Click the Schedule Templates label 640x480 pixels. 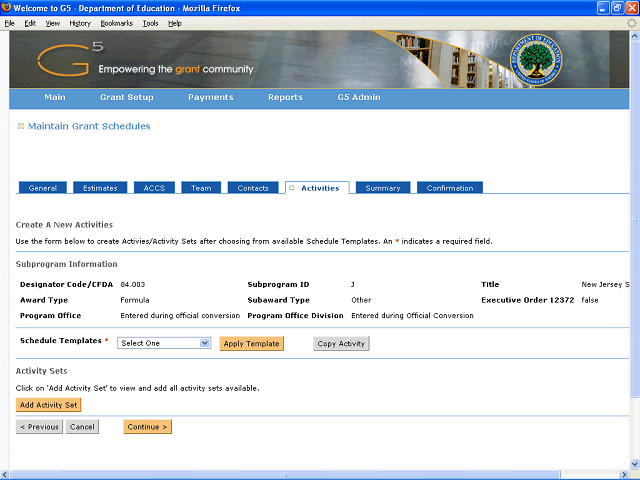pyautogui.click(x=61, y=340)
